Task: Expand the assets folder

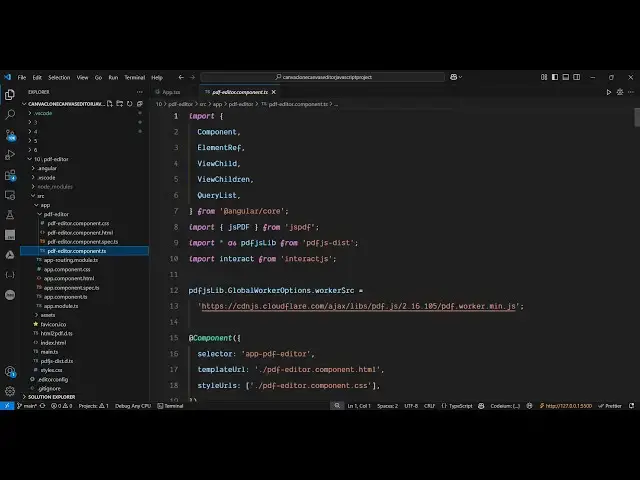Action: pyautogui.click(x=84, y=315)
